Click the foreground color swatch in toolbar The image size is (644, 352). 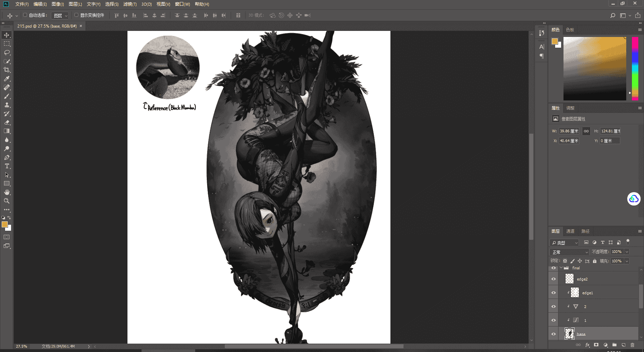[x=5, y=224]
